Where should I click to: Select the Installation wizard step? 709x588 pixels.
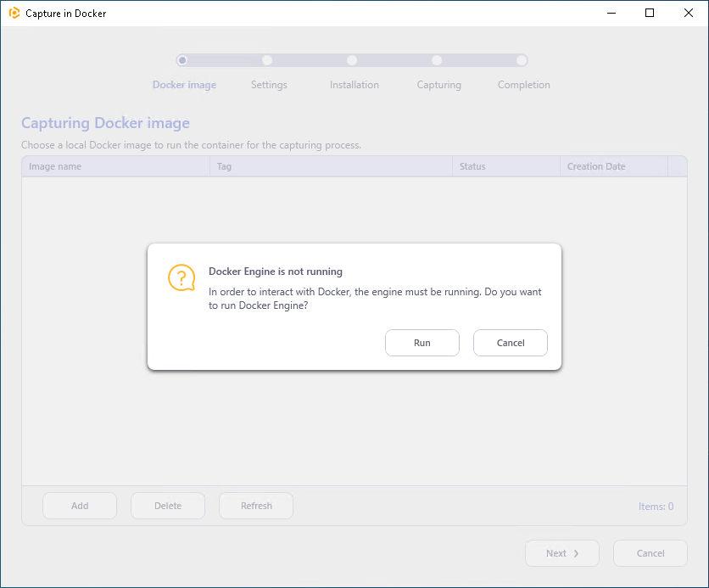tap(354, 85)
